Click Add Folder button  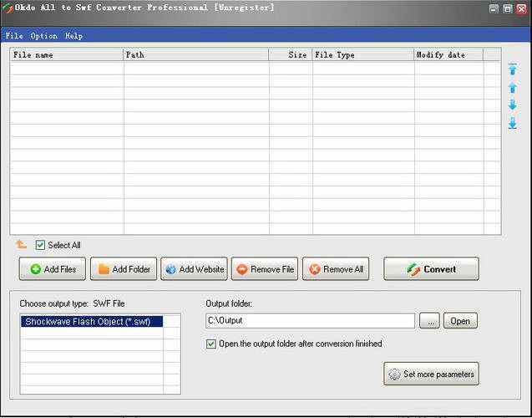click(124, 269)
